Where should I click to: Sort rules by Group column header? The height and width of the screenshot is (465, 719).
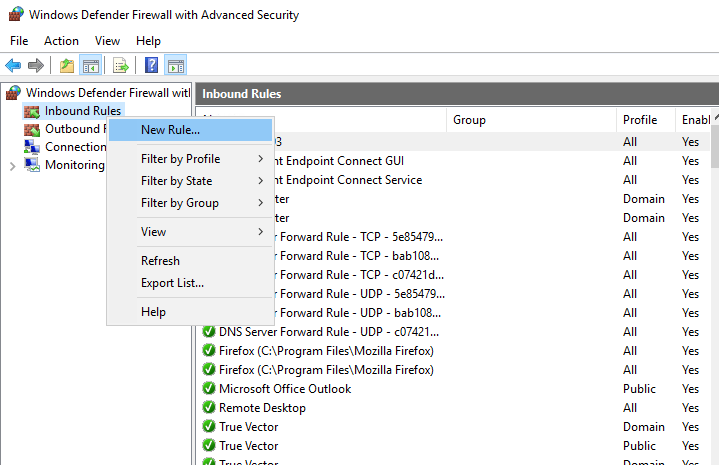(531, 120)
